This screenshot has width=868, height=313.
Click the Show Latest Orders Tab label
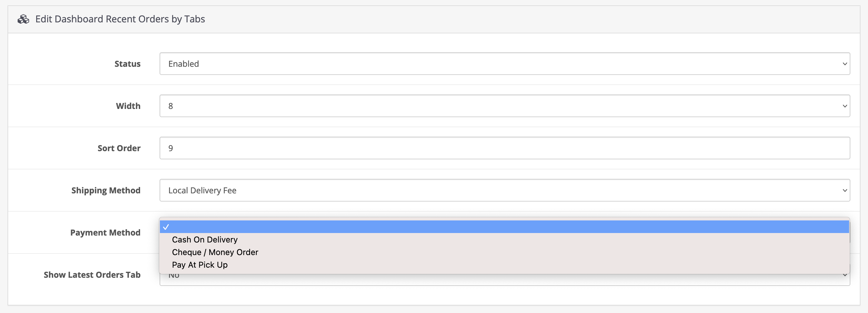tap(92, 275)
